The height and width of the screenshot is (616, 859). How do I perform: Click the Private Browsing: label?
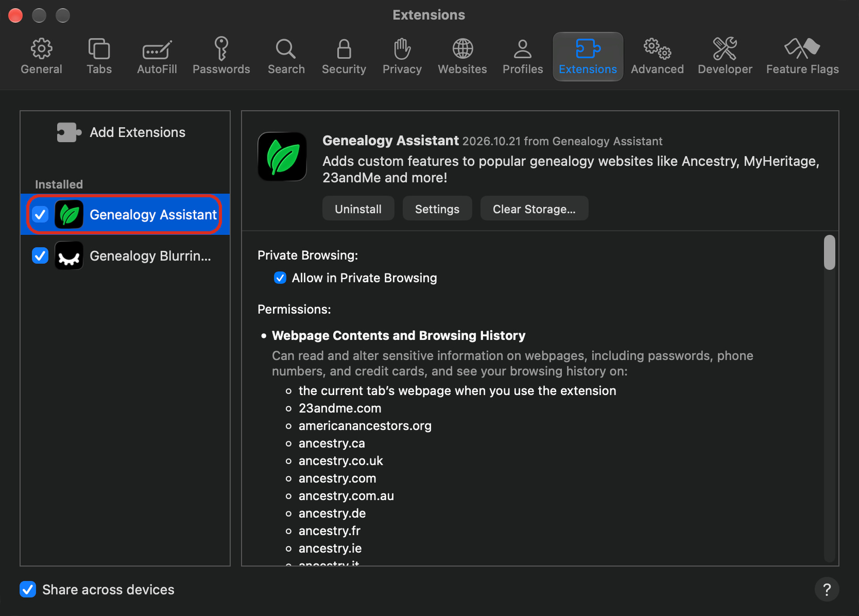(308, 255)
